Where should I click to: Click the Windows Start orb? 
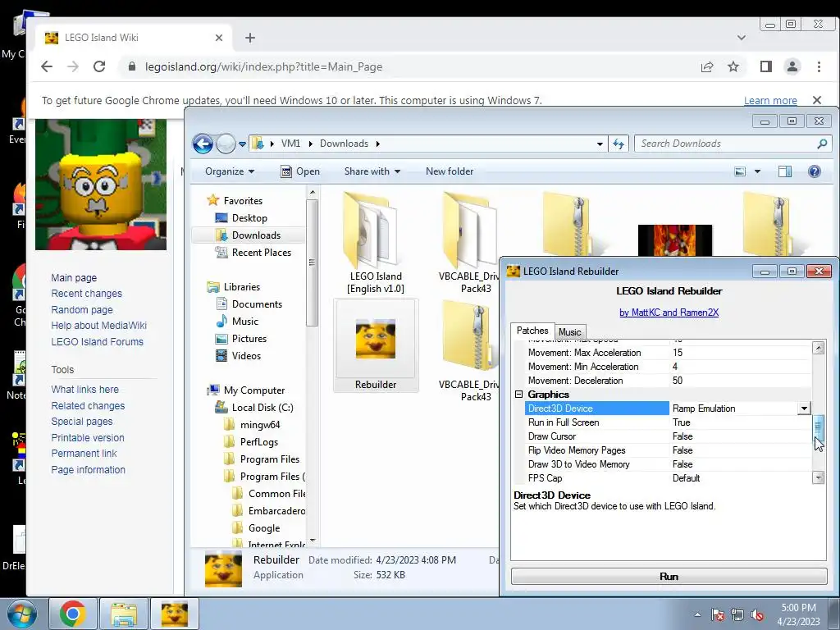point(21,614)
